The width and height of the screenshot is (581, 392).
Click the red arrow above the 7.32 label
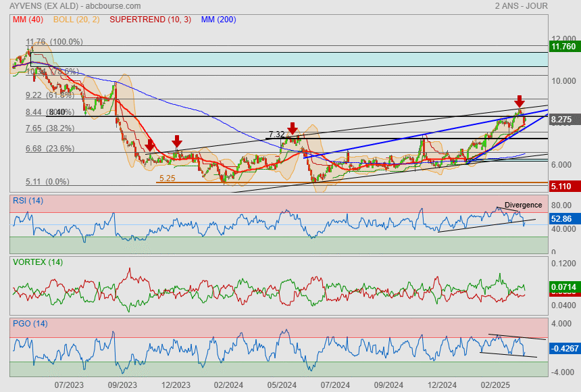coord(293,128)
